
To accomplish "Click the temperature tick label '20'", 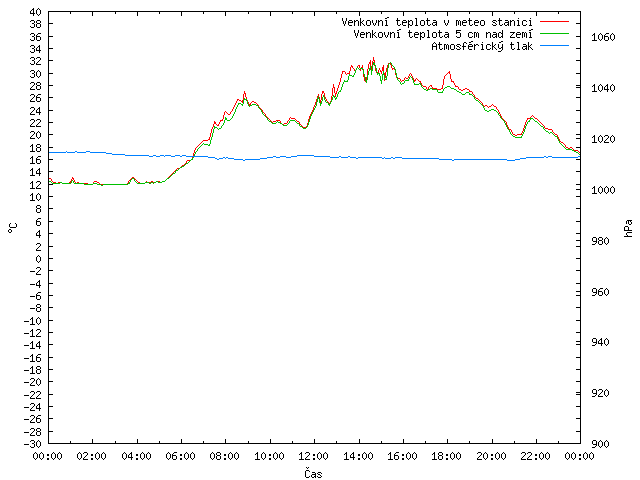I will coord(36,136).
